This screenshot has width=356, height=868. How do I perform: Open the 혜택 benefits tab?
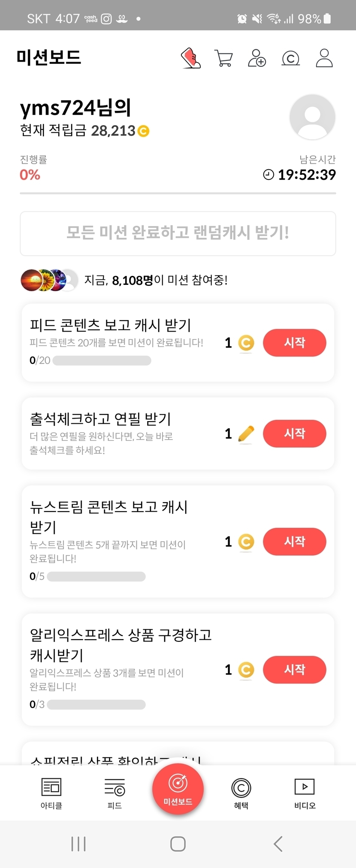tap(241, 793)
